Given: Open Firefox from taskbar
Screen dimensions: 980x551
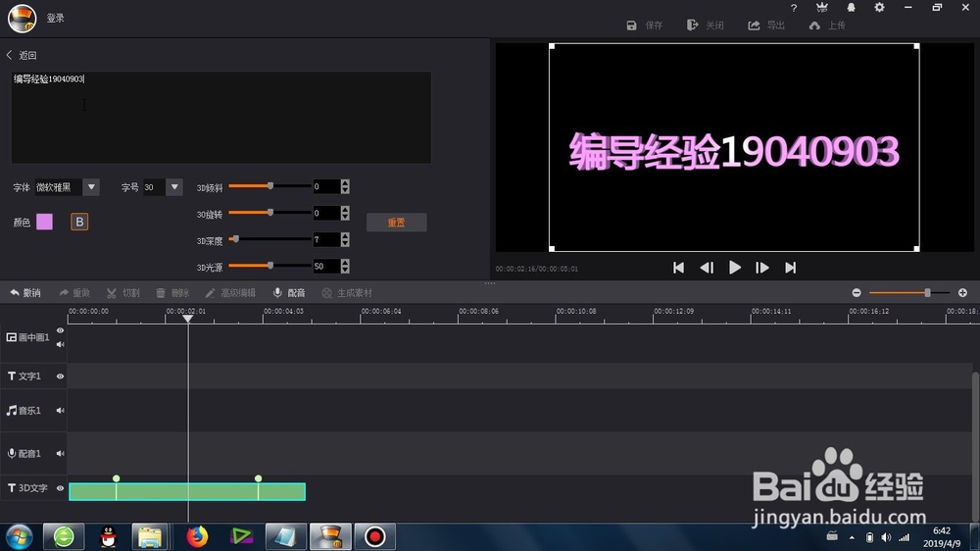Looking at the screenshot, I should (x=197, y=536).
